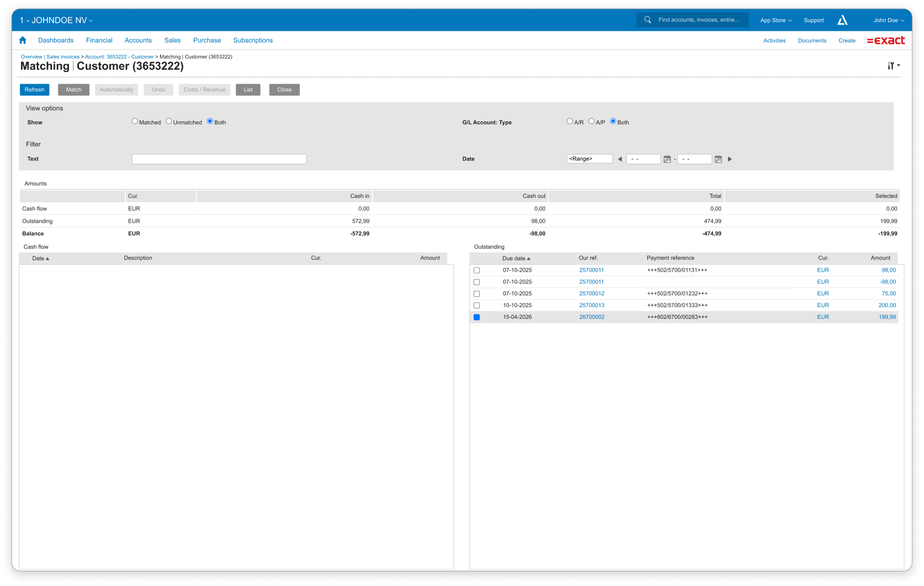The width and height of the screenshot is (924, 586).
Task: Open the John Doe user menu
Action: [x=888, y=20]
